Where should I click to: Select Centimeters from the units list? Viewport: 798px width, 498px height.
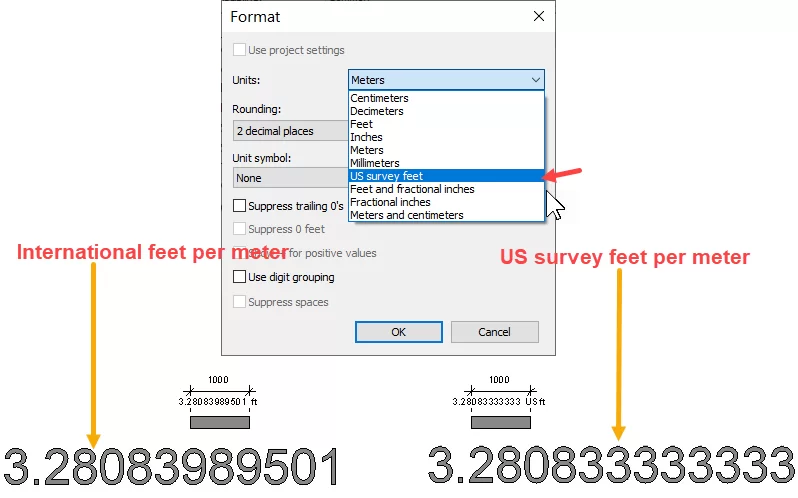point(380,99)
